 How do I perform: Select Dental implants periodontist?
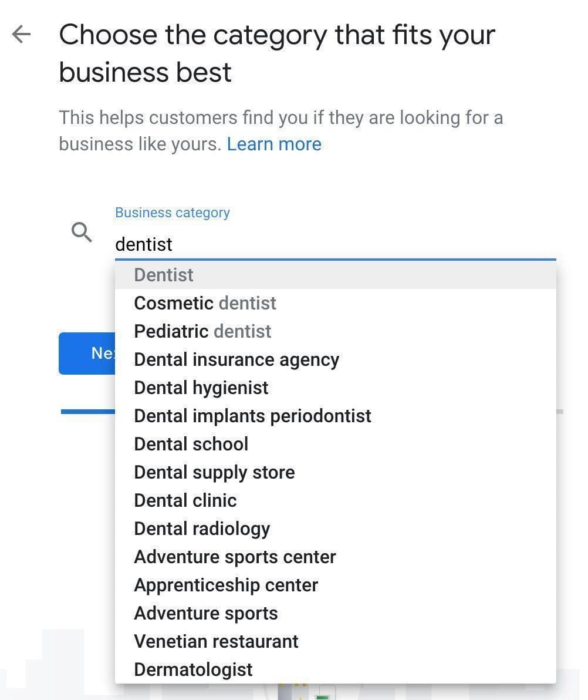click(x=252, y=416)
